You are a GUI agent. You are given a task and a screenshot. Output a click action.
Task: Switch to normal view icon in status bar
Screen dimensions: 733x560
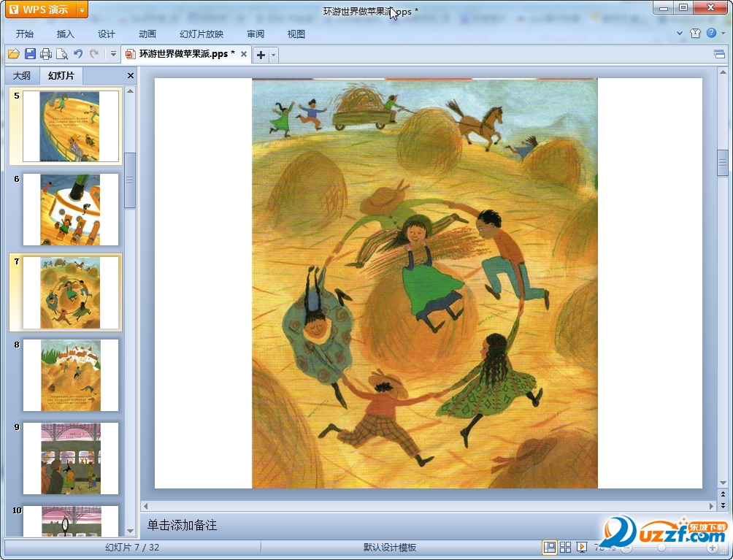point(549,547)
